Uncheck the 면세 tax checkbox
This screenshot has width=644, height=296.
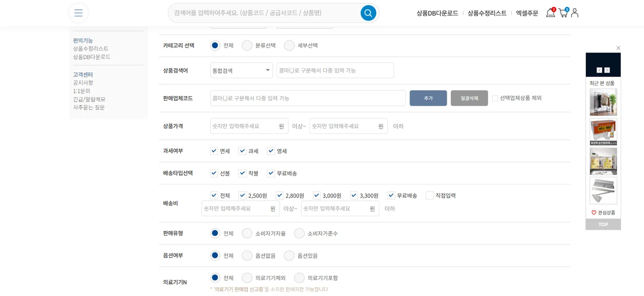tap(214, 151)
